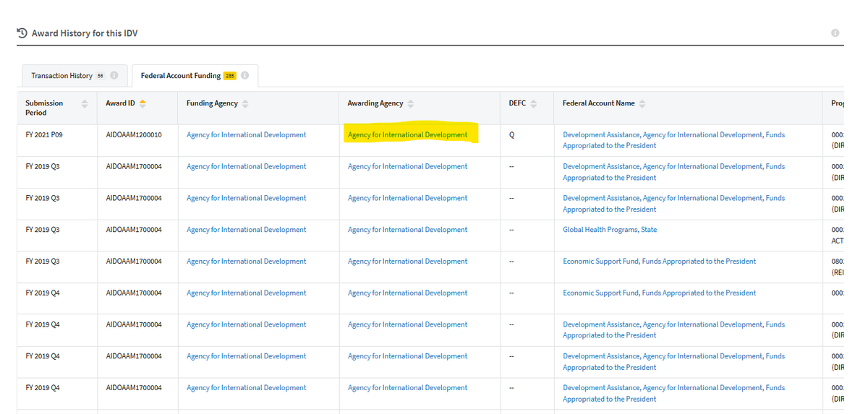Sort table by Federal Account Name column
868x414 pixels.
pos(642,103)
